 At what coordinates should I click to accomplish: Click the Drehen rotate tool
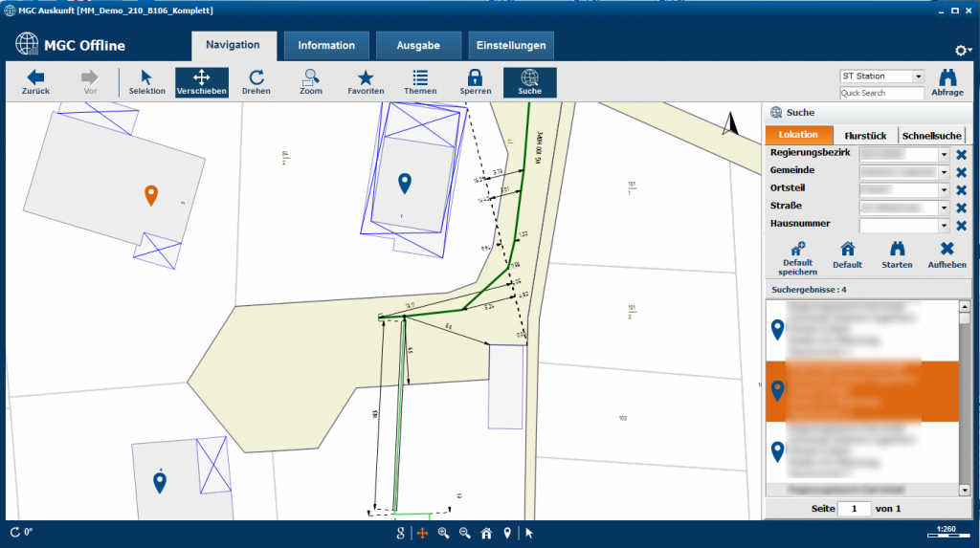(x=256, y=81)
